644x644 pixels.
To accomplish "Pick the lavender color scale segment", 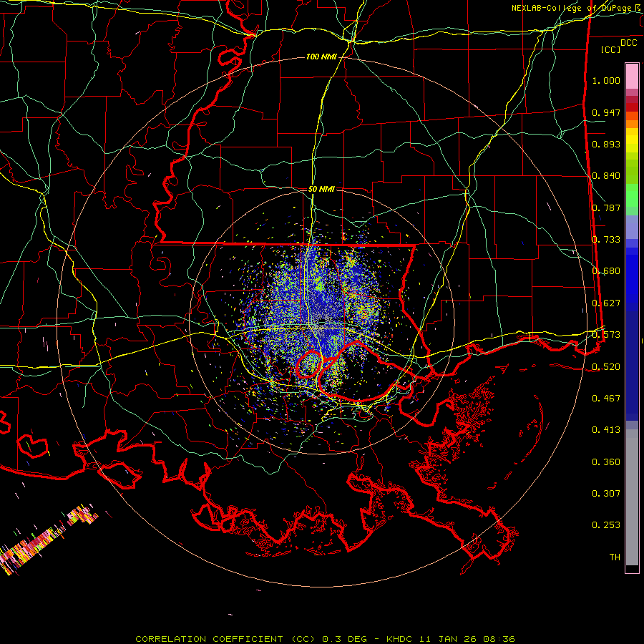I will pos(632,228).
